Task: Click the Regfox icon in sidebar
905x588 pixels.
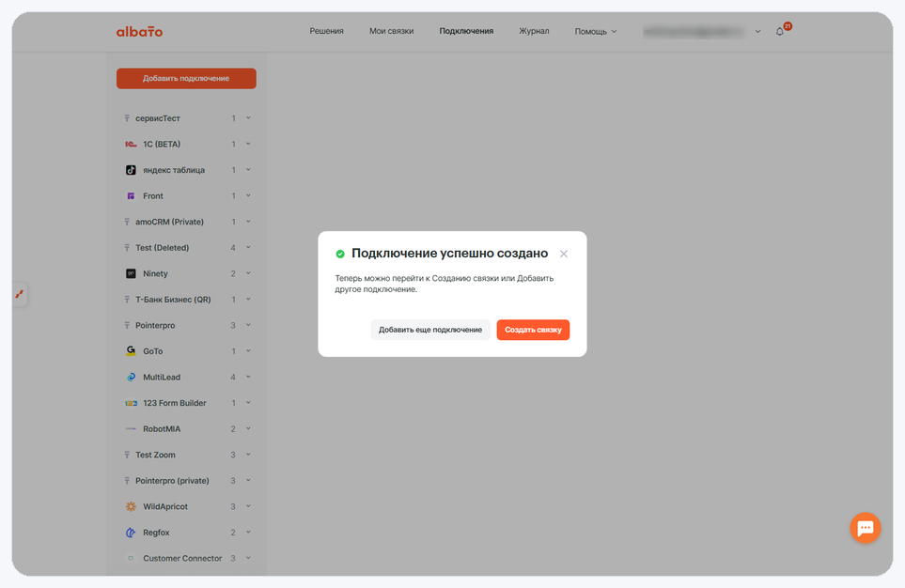Action: (131, 533)
